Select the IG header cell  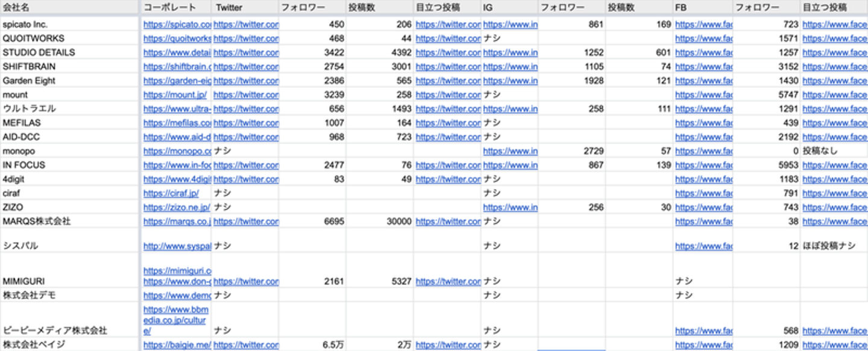coord(509,7)
